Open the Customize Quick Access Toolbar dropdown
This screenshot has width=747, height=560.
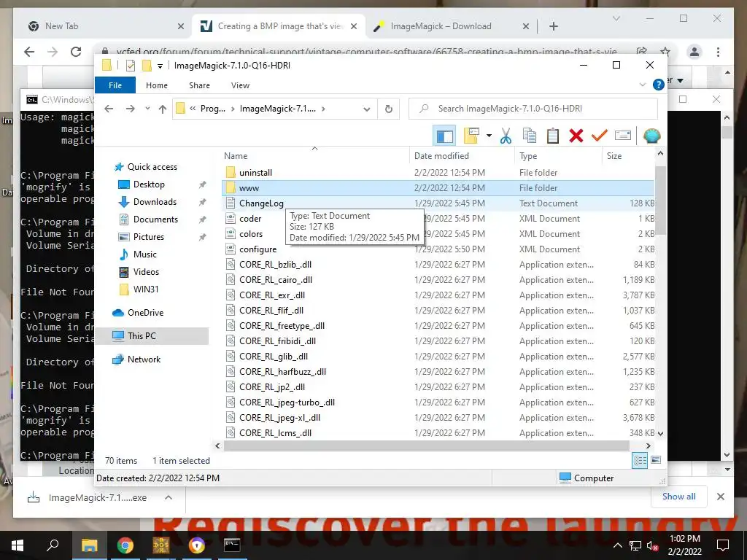pyautogui.click(x=160, y=66)
